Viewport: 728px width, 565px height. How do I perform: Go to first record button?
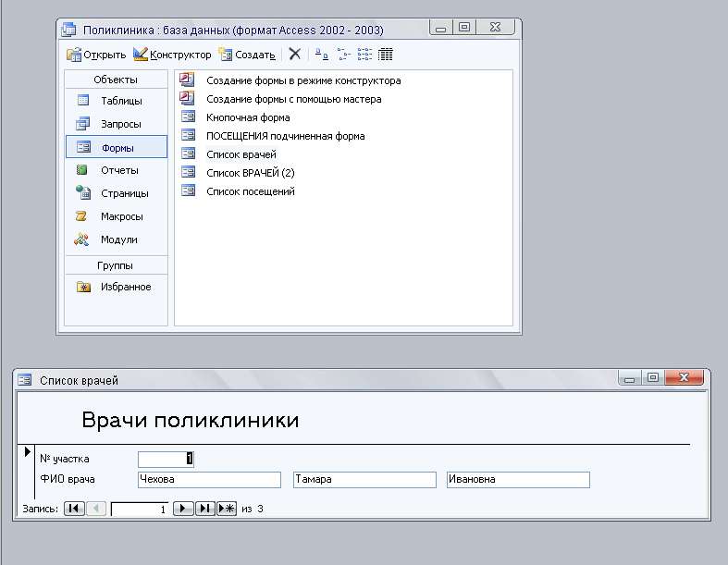(x=74, y=509)
